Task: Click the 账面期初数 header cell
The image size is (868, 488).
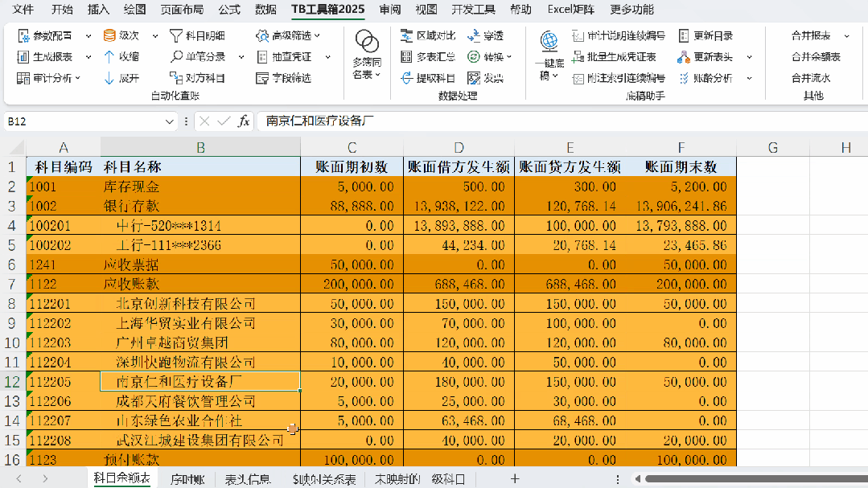Action: [x=352, y=166]
